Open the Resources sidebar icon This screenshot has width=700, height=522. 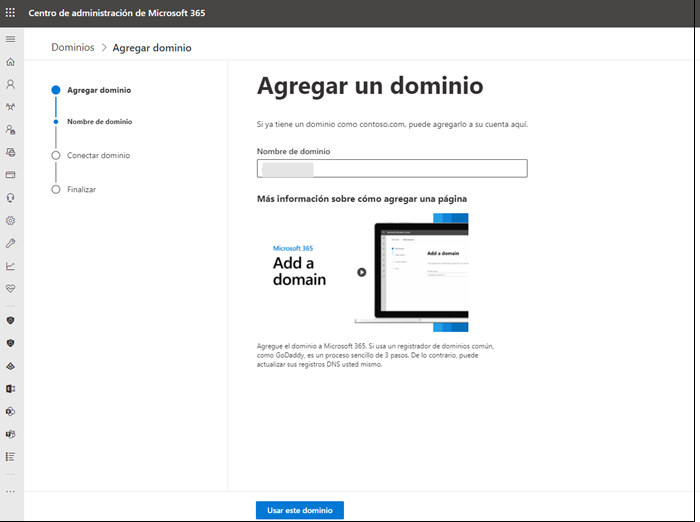point(10,152)
